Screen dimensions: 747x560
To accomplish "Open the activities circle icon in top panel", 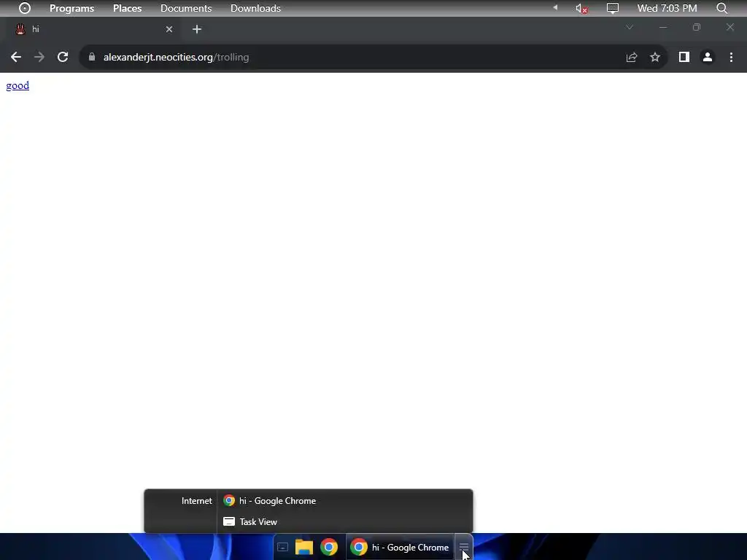I will pos(25,8).
